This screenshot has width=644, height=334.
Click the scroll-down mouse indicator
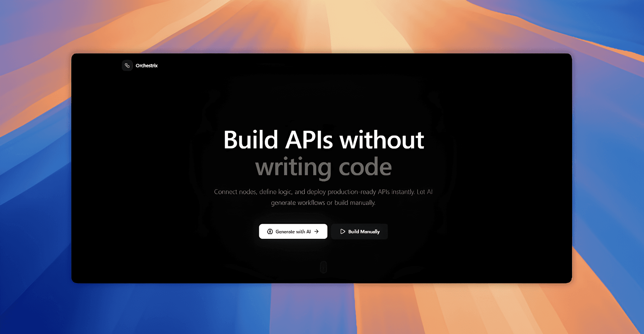(x=323, y=267)
